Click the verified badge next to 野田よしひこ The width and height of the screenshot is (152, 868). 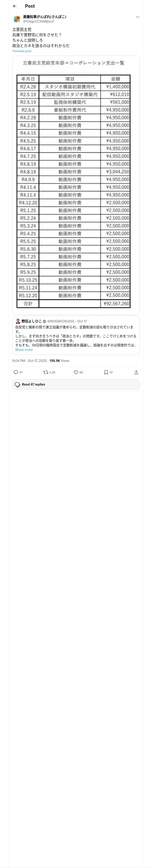[45, 322]
